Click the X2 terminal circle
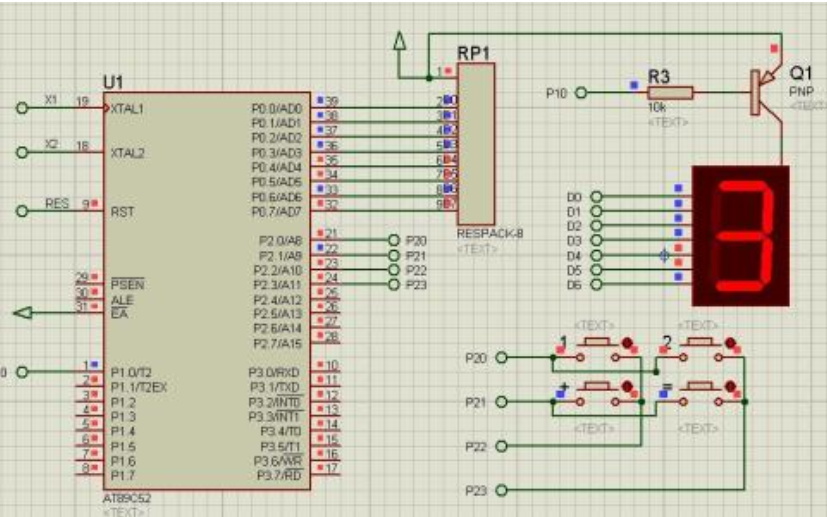The height and width of the screenshot is (517, 827). pos(22,152)
